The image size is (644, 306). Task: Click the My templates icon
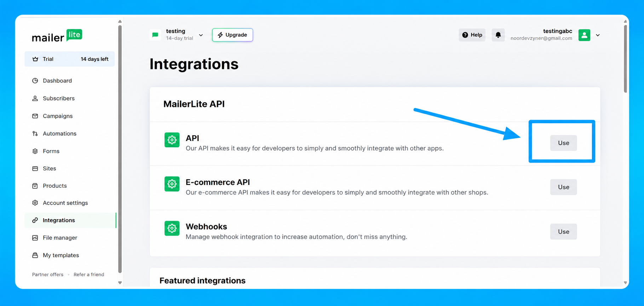pyautogui.click(x=35, y=255)
